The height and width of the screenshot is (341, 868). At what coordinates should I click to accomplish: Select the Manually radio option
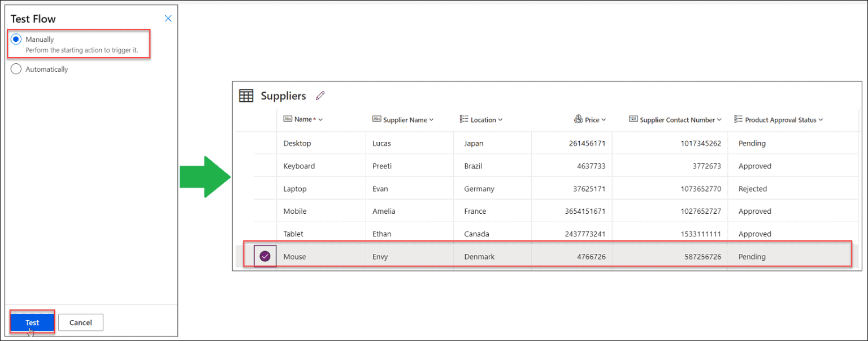point(16,40)
